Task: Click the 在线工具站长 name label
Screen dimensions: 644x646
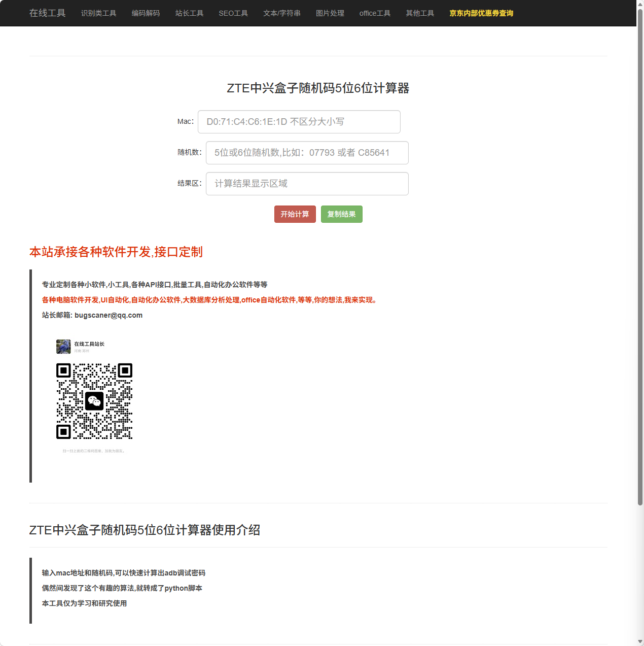Action: 89,344
